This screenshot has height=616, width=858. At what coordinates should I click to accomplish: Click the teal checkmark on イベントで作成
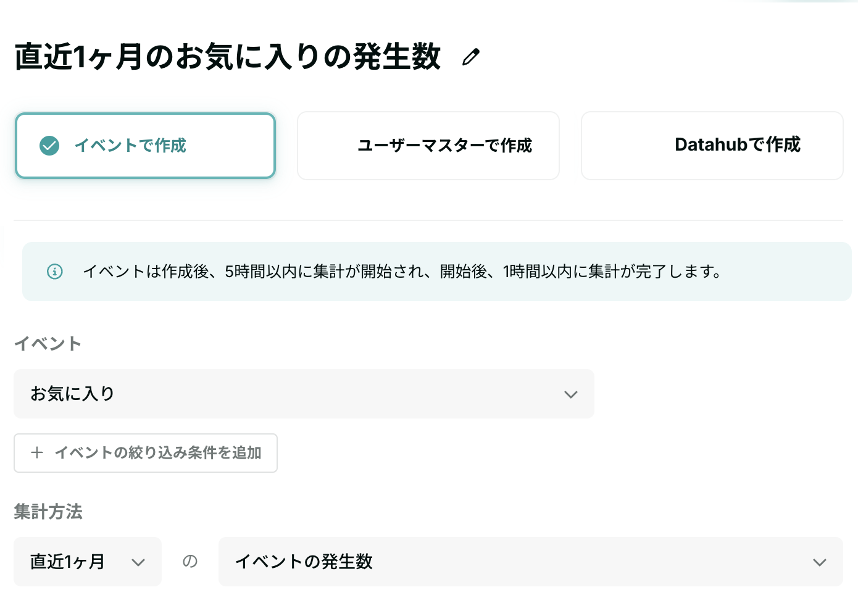pos(49,146)
